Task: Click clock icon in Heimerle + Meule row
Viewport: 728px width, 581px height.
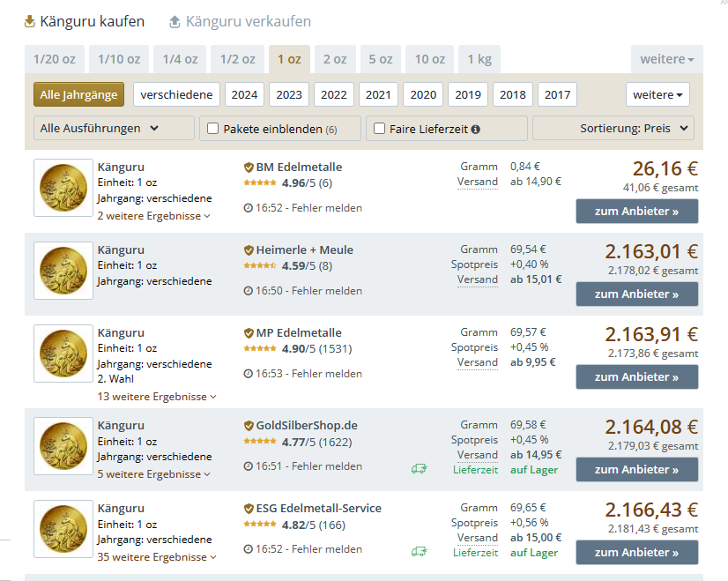Action: [249, 291]
